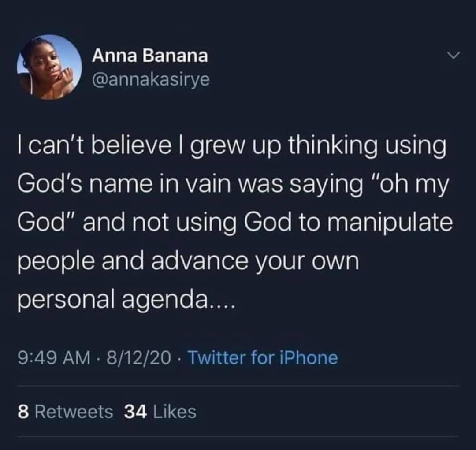Open the @annakasirye handle
Viewport: 476px width, 450px height.
(x=151, y=80)
